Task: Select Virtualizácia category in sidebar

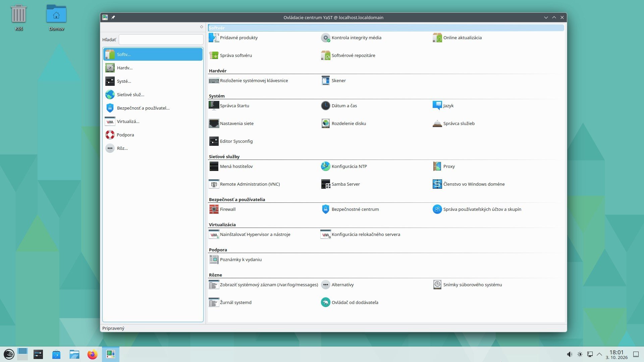Action: tap(153, 121)
